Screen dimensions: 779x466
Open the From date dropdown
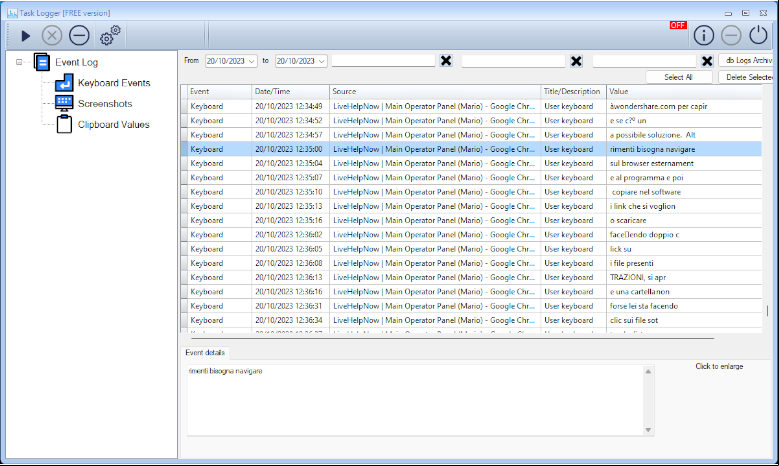(x=251, y=61)
